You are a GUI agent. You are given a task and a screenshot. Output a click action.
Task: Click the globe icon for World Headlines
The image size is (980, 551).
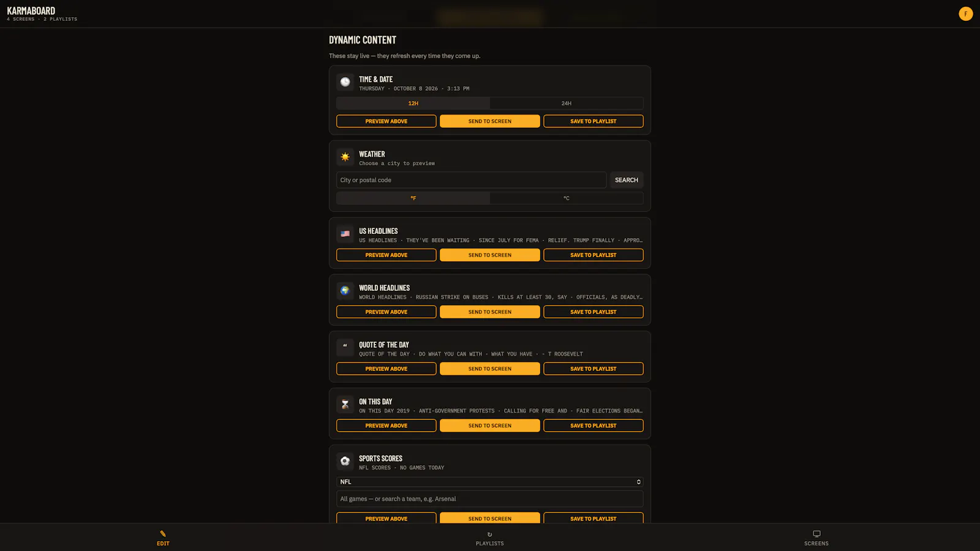coord(345,291)
